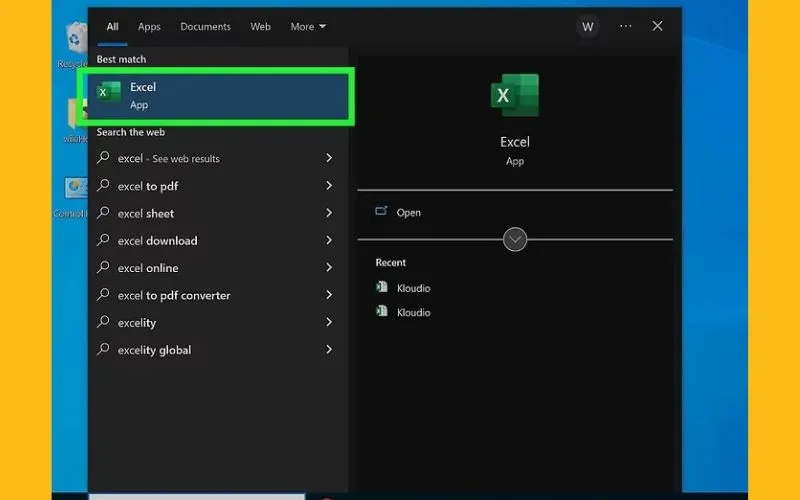The image size is (800, 500).
Task: Click search magnifier icon beside 'excel sheet'
Action: [103, 212]
